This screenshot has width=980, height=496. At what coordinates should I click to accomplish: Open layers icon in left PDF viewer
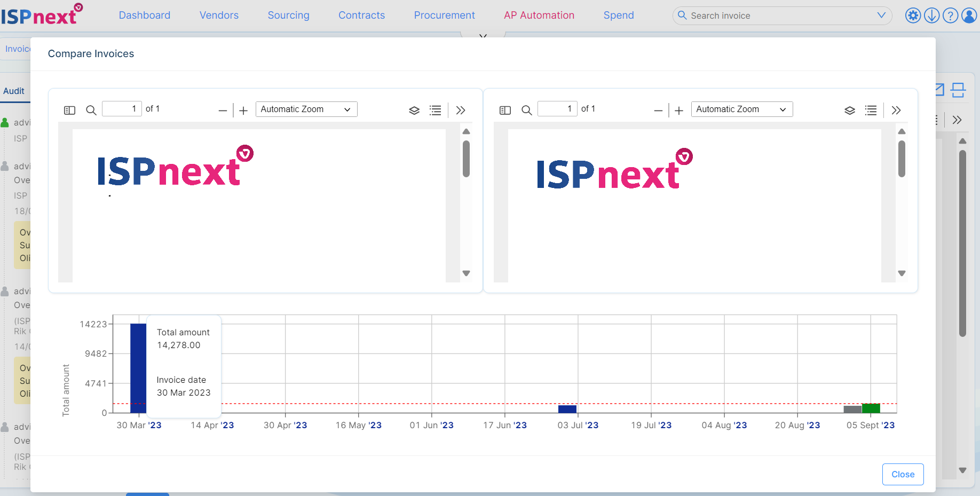point(414,111)
